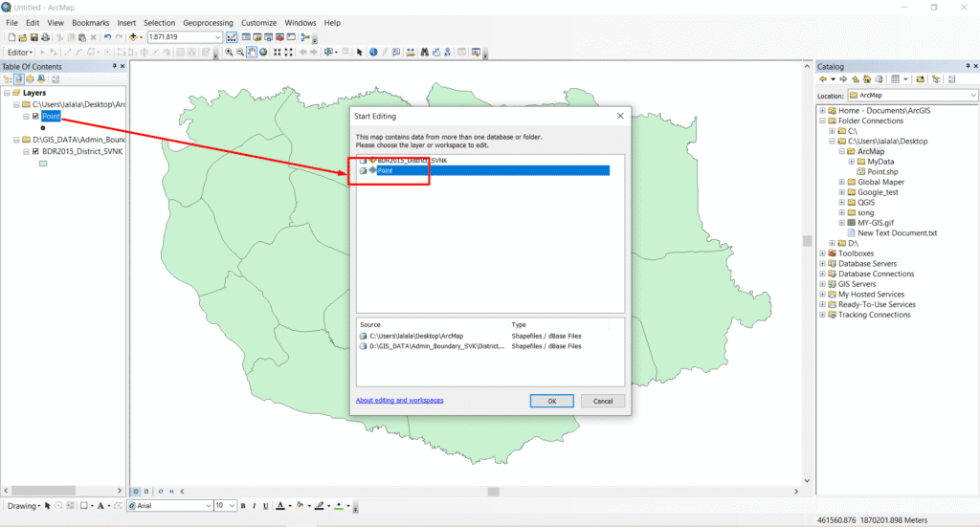Zoom to Full Extent globe icon
The width and height of the screenshot is (980, 527).
(263, 53)
